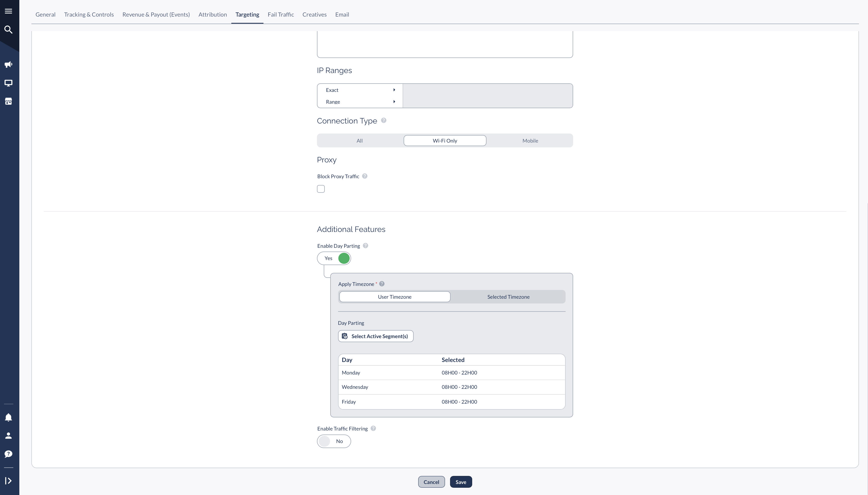The image size is (868, 495).
Task: Click the Wednesday day parting row
Action: pyautogui.click(x=452, y=387)
